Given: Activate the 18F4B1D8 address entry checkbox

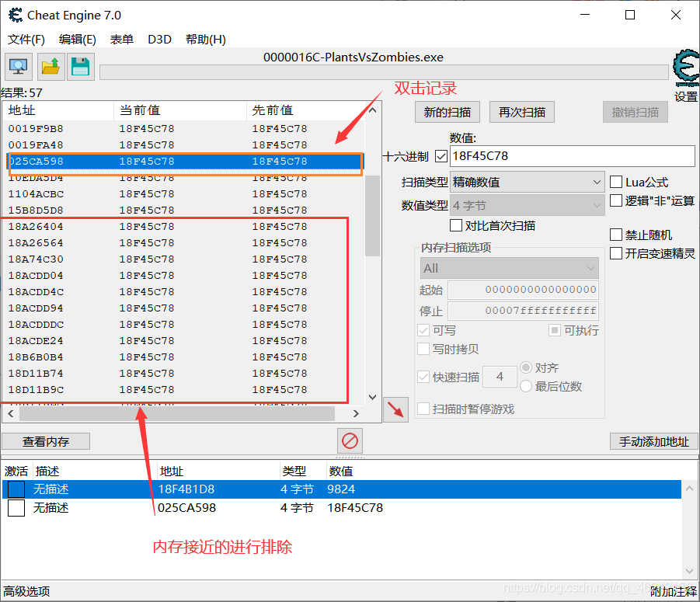Looking at the screenshot, I should (16, 489).
